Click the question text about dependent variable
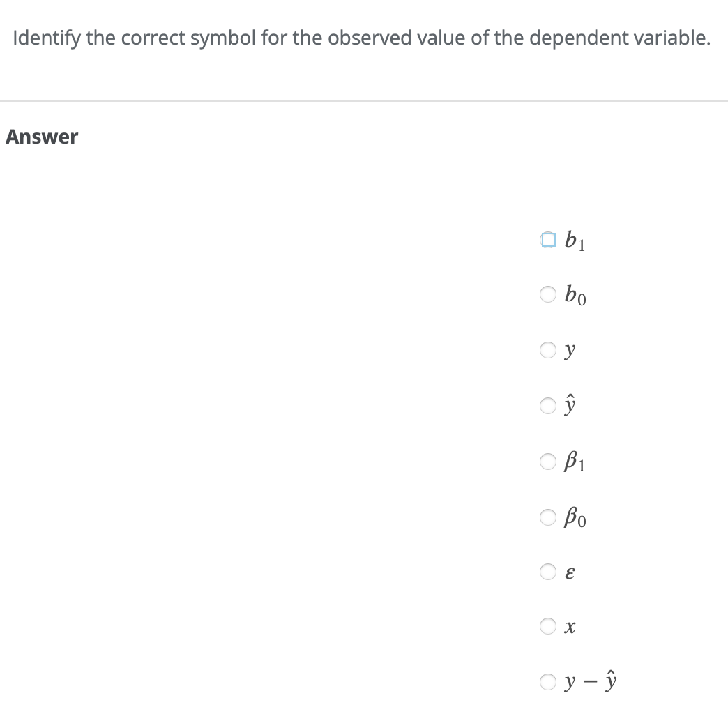The image size is (728, 714). click(362, 38)
